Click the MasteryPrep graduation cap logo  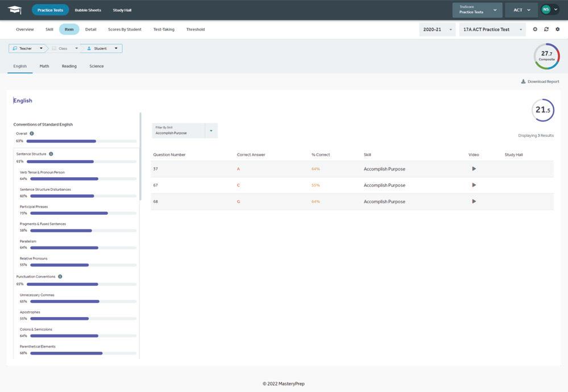14,10
